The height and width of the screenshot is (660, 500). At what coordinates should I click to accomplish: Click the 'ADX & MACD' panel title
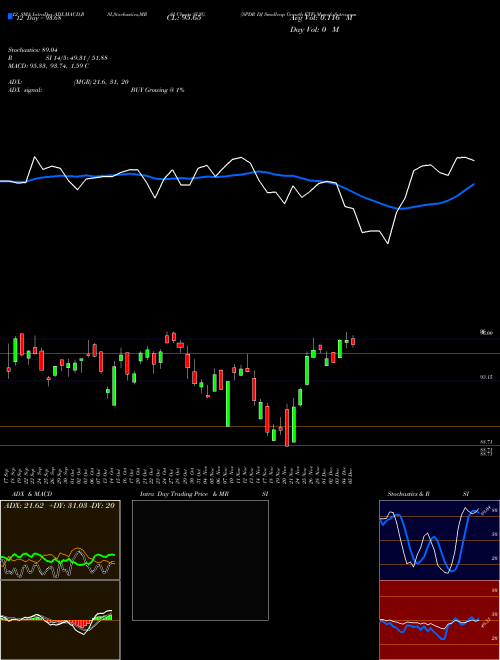click(32, 494)
